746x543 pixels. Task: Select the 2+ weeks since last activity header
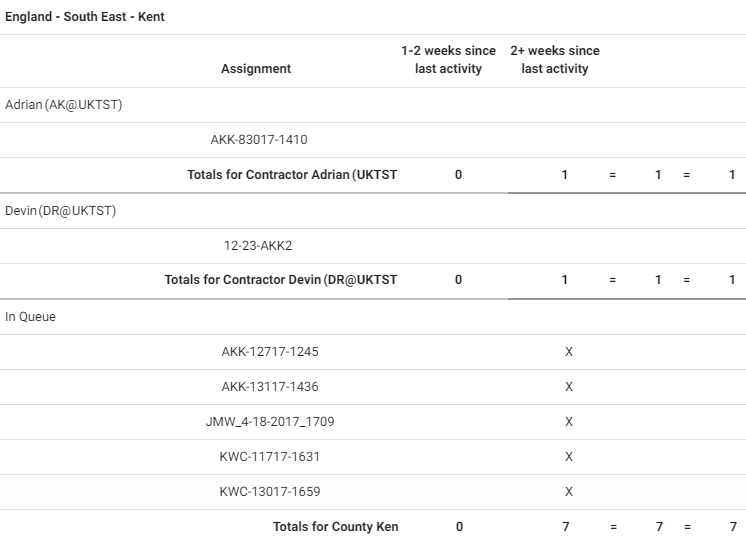click(x=555, y=60)
